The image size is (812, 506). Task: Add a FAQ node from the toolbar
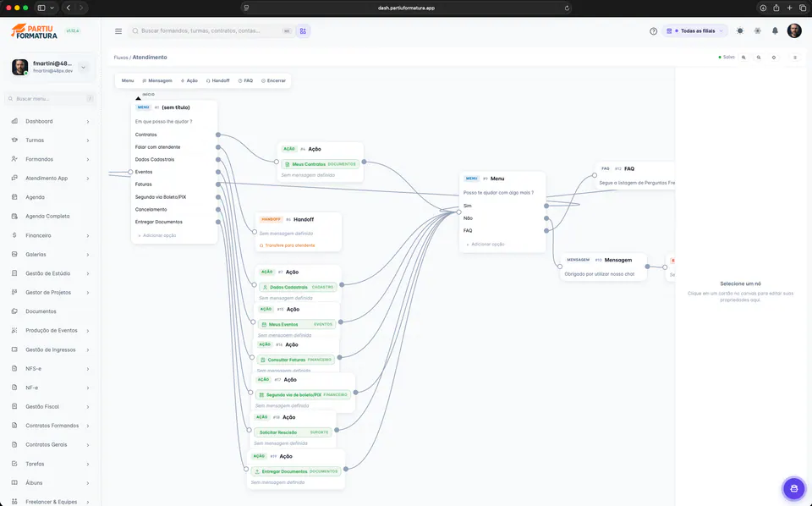(245, 80)
